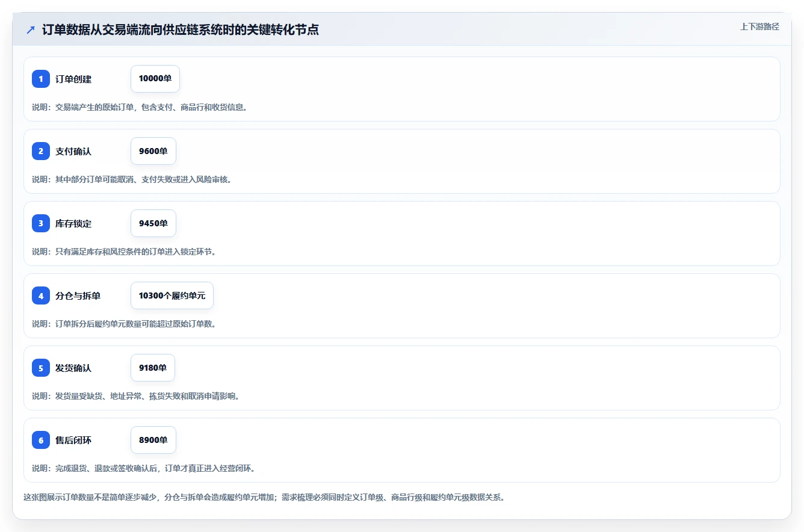This screenshot has height=532, width=804.
Task: Select the 10000单 value chip
Action: coord(155,79)
